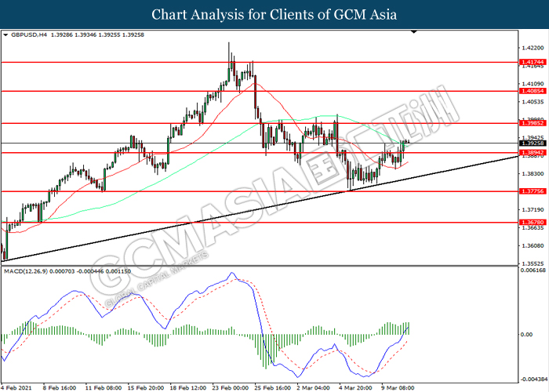Select the red 1.37756 support price label
The height and width of the screenshot is (392, 549).
533,191
